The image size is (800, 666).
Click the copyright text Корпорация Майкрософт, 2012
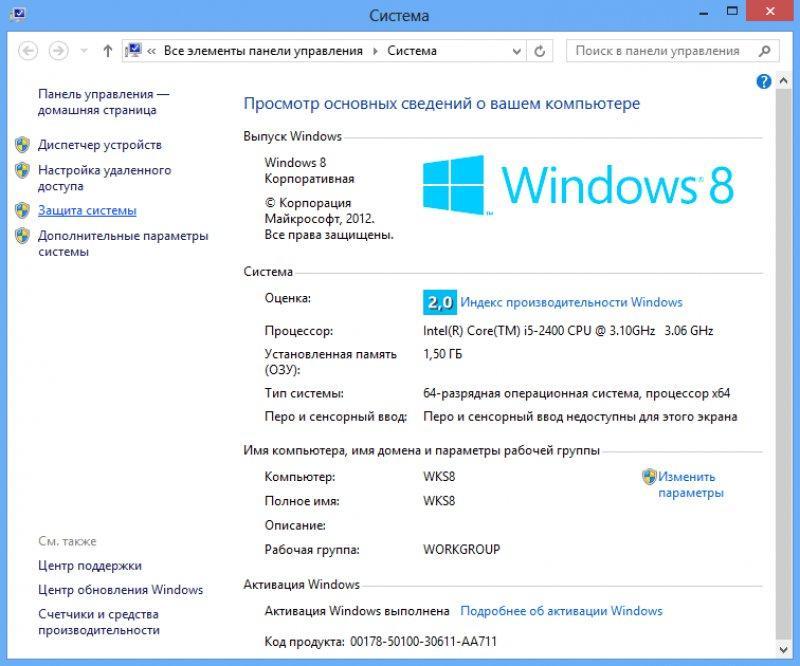319,211
